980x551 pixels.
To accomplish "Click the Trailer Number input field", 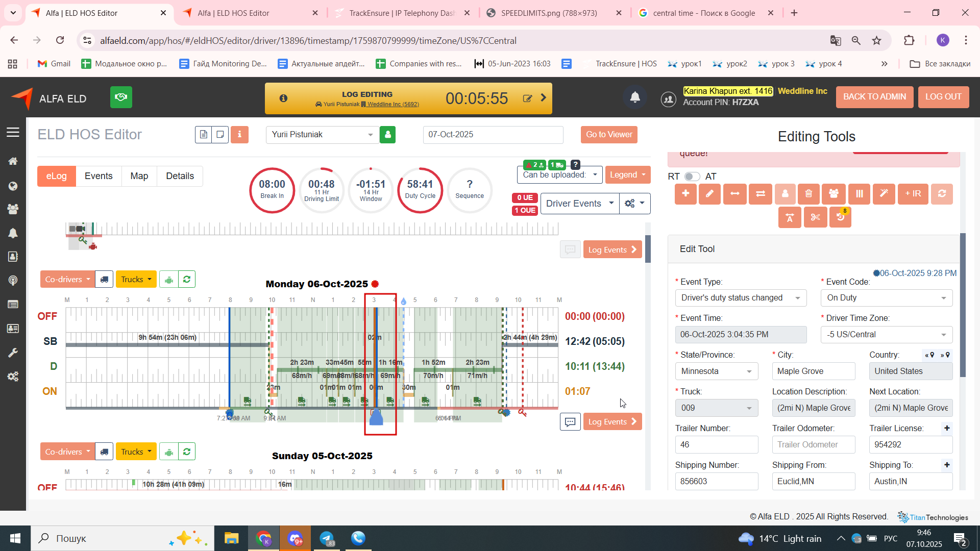I will pyautogui.click(x=716, y=445).
